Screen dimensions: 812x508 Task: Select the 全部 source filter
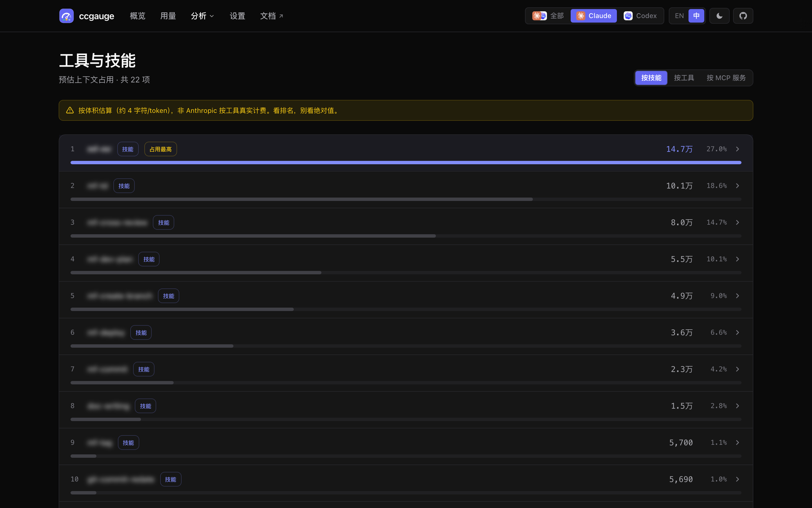(x=548, y=16)
